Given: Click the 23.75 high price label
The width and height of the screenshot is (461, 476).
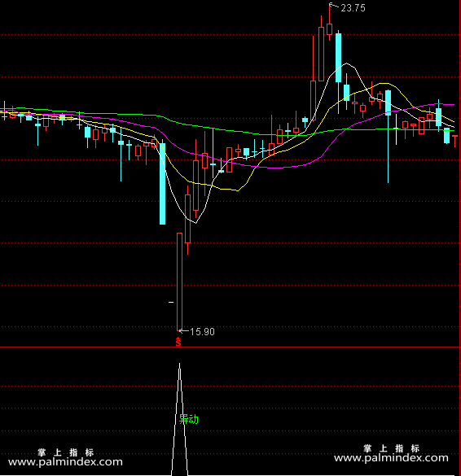Looking at the screenshot, I should point(353,8).
